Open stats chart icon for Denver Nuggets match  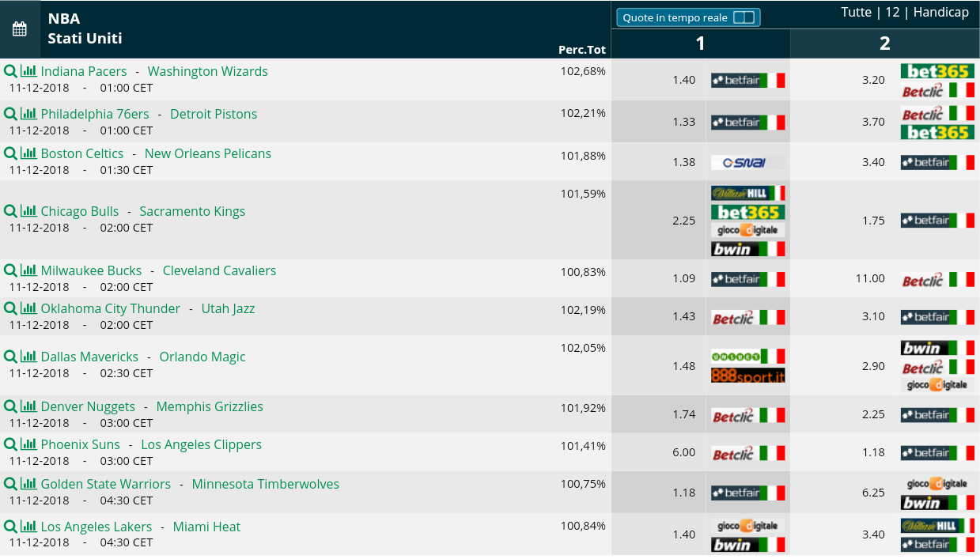pos(28,406)
